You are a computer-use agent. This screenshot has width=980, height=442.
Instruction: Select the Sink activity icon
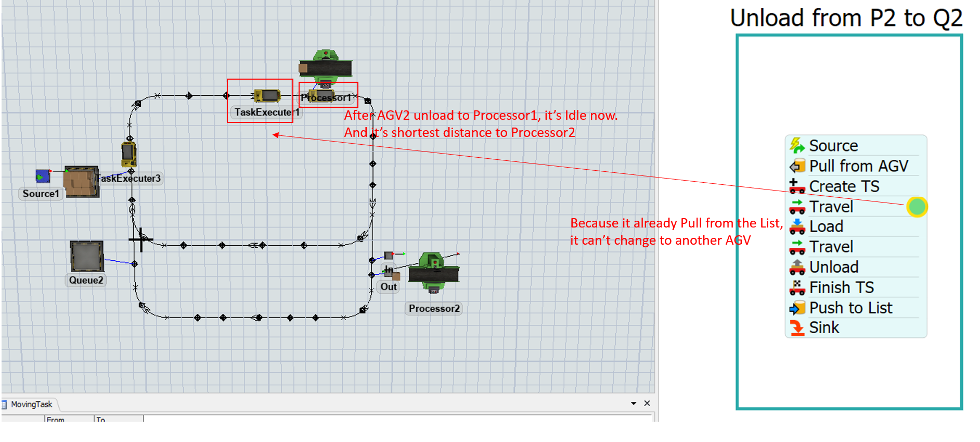tap(796, 327)
